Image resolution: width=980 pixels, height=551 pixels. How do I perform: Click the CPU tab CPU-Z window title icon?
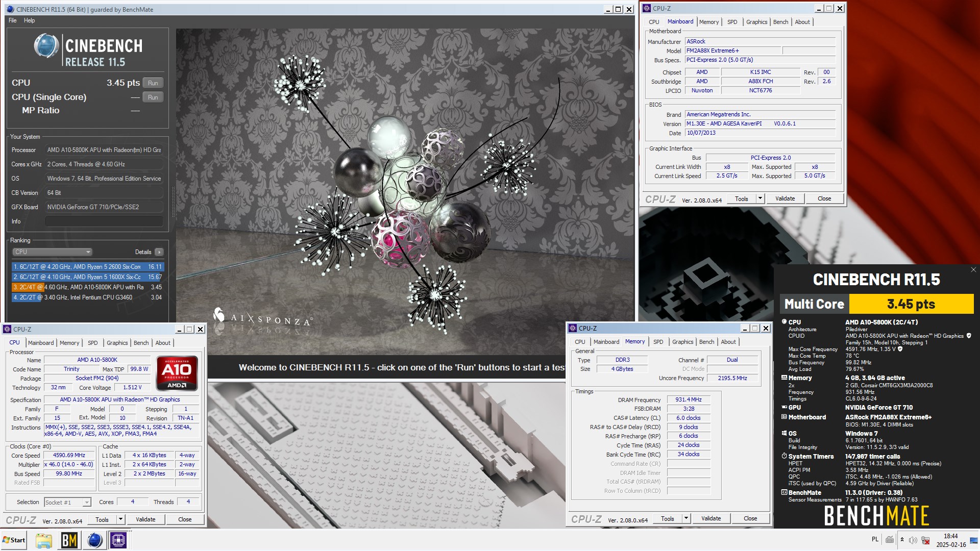point(7,329)
